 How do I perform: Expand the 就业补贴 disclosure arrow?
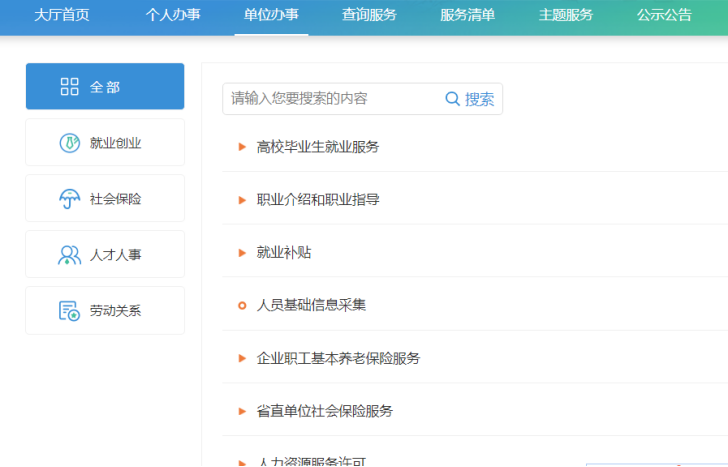pyautogui.click(x=242, y=253)
